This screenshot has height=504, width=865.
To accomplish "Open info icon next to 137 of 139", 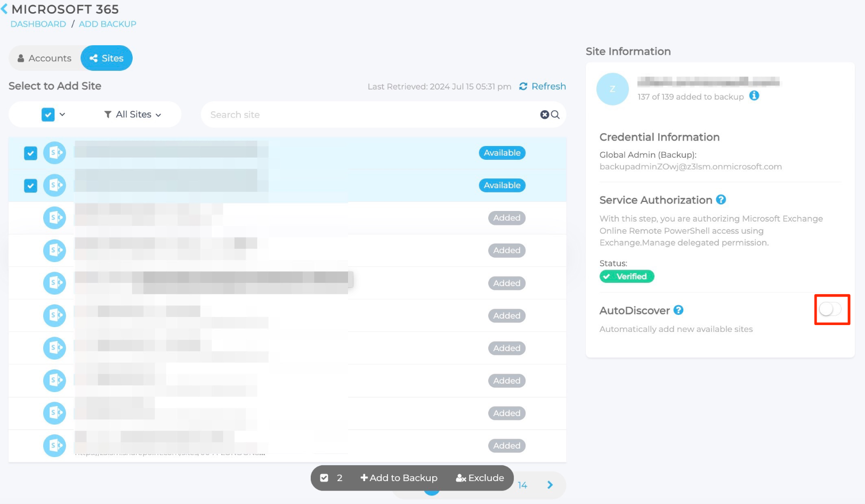I will point(754,96).
